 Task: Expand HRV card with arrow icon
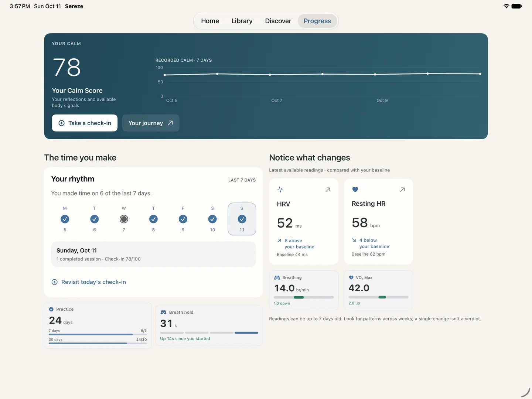tap(328, 190)
